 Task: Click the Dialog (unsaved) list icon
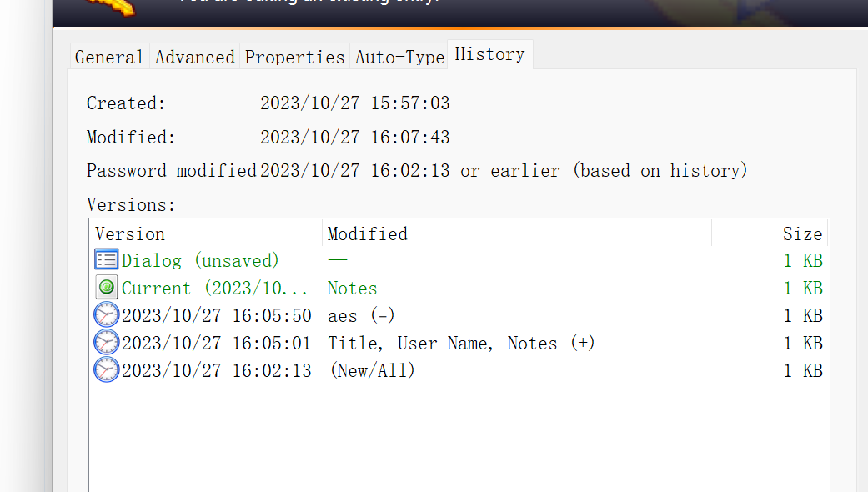click(106, 259)
